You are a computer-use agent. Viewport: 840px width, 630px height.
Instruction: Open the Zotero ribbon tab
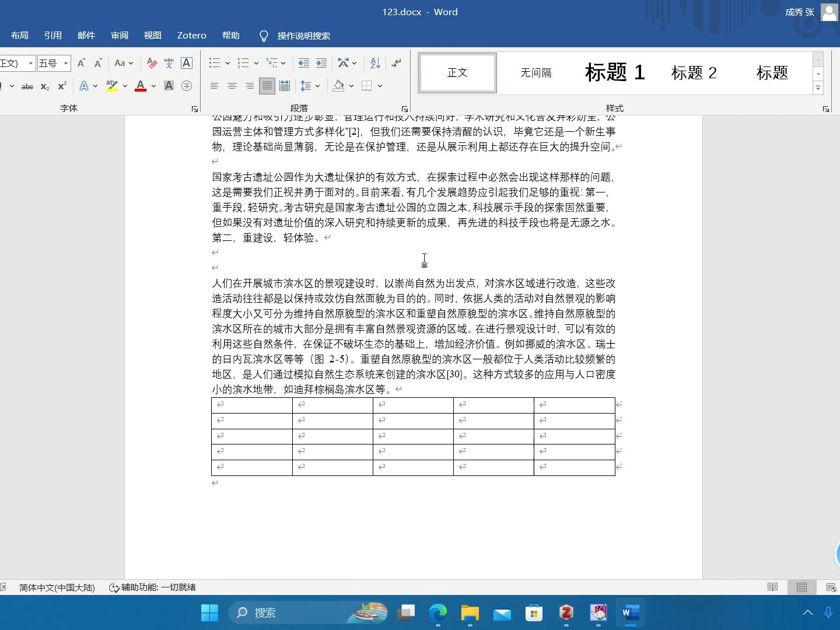[191, 35]
